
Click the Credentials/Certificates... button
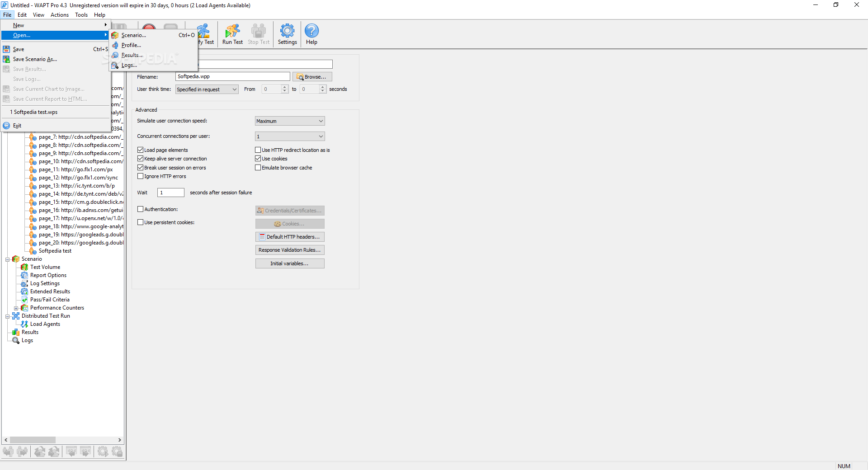290,211
